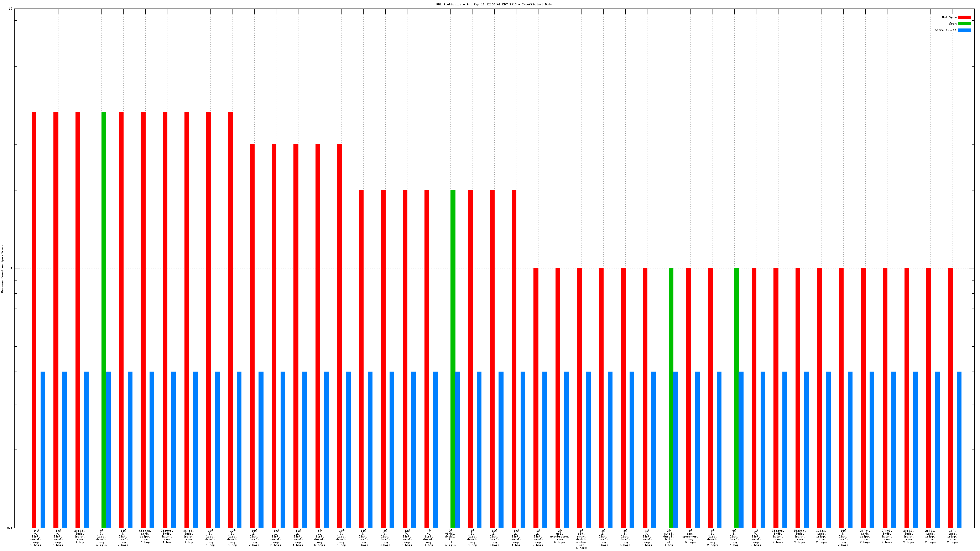Image resolution: width=980 pixels, height=551 pixels.
Task: Click the virbl.dnsbl.bit.nl origin label
Action: (x=450, y=538)
